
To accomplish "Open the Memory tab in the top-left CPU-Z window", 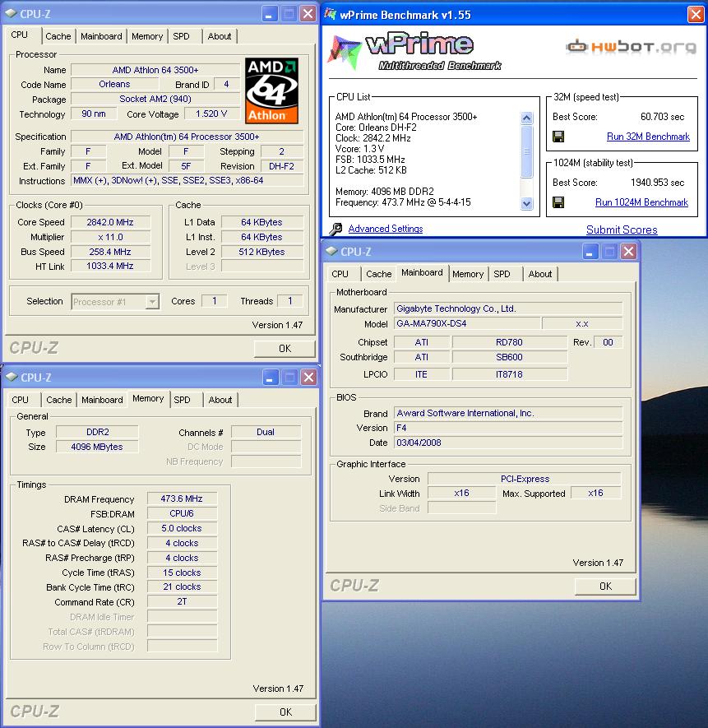I will pos(147,36).
